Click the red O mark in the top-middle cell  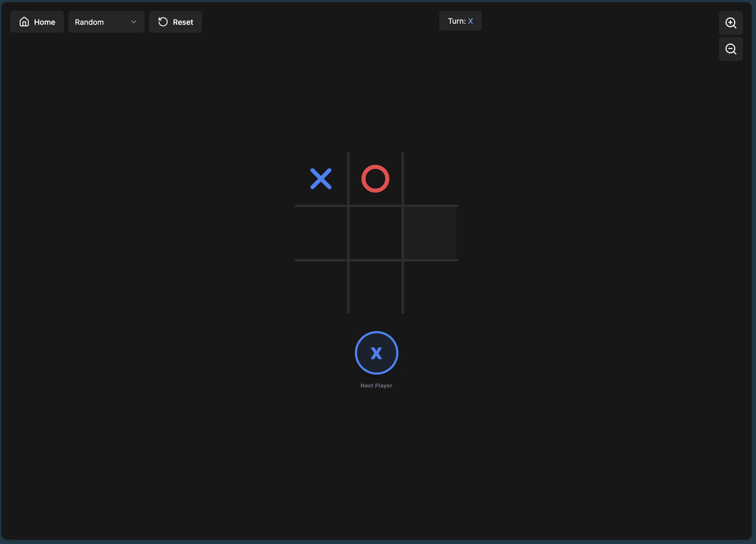tap(375, 179)
